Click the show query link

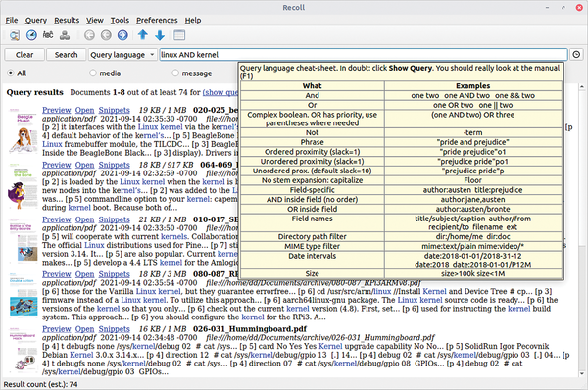(x=220, y=92)
